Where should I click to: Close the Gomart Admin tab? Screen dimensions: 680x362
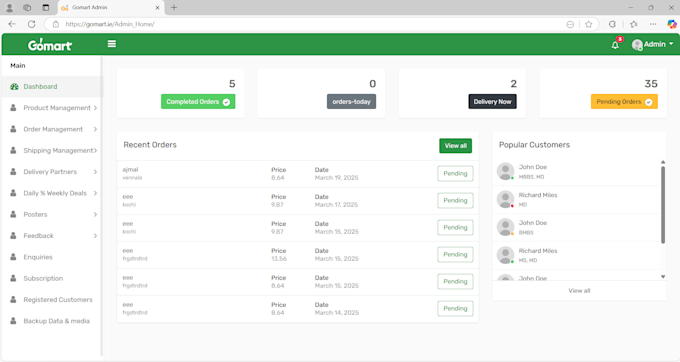(157, 8)
